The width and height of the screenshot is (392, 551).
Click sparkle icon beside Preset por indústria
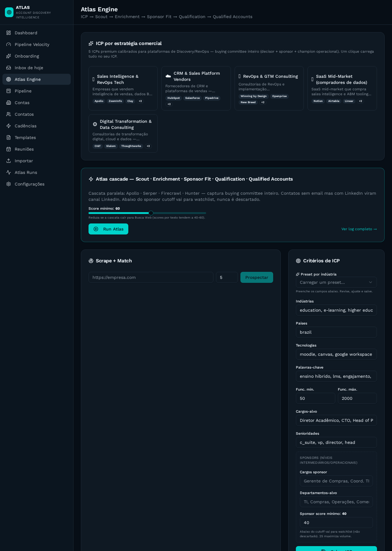(x=298, y=274)
